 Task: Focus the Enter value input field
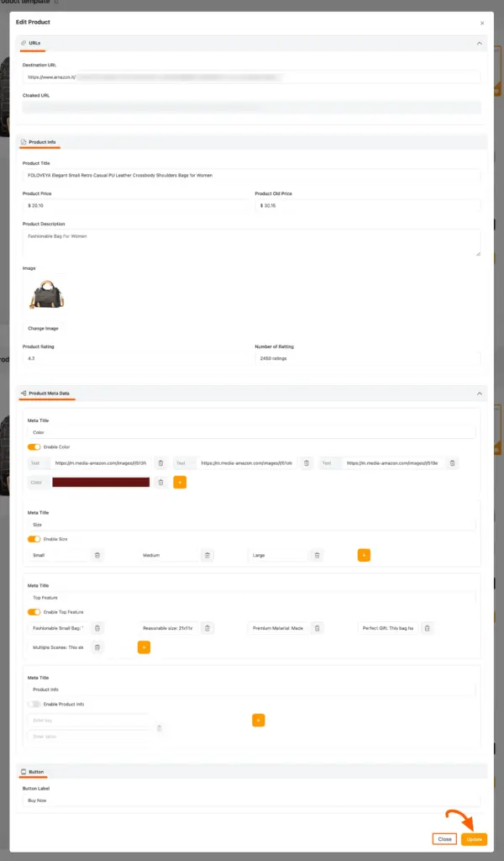pos(89,737)
